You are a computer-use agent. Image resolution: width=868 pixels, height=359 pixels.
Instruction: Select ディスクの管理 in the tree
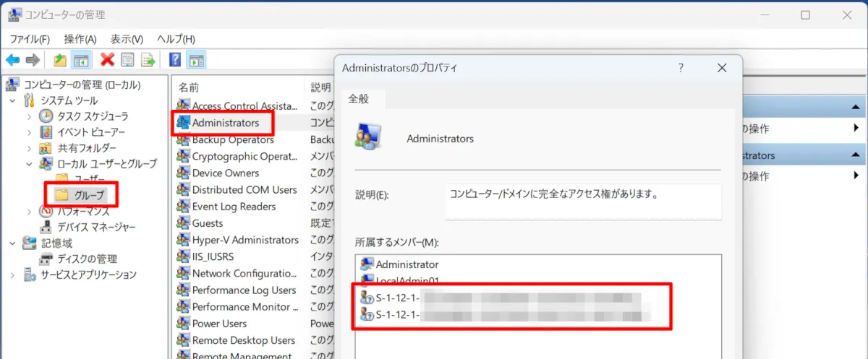87,259
